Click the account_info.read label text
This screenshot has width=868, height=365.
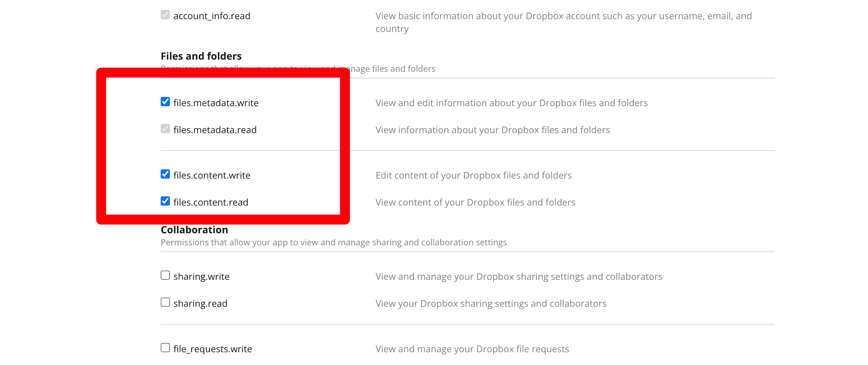click(212, 16)
